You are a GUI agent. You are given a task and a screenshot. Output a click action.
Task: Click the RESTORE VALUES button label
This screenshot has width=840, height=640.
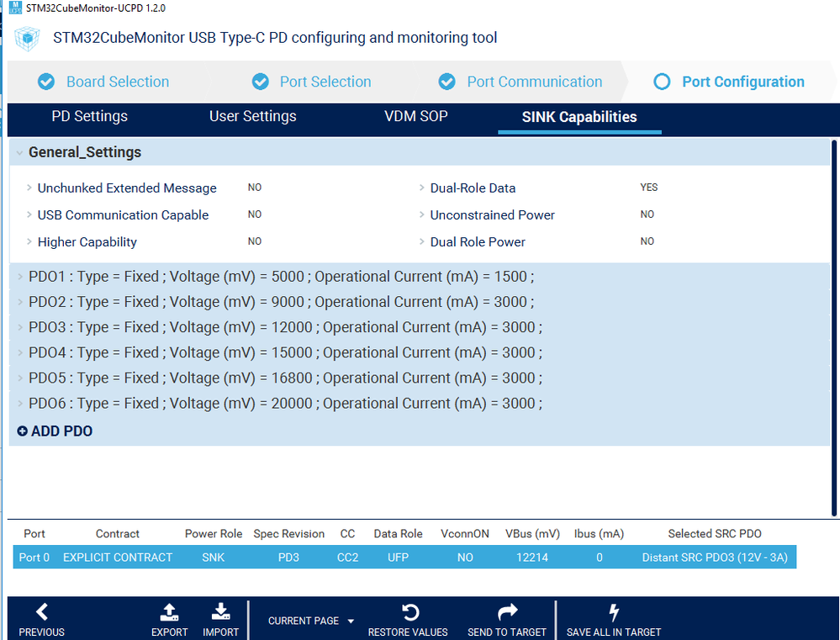click(408, 632)
